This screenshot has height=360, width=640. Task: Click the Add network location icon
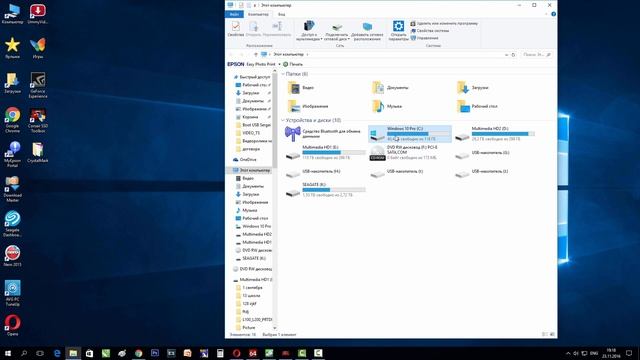(x=367, y=27)
